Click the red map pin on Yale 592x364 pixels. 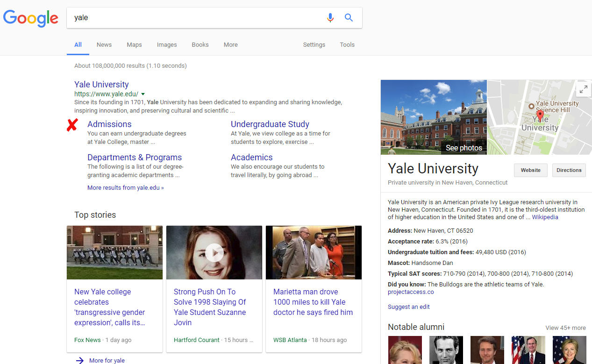[x=540, y=115]
